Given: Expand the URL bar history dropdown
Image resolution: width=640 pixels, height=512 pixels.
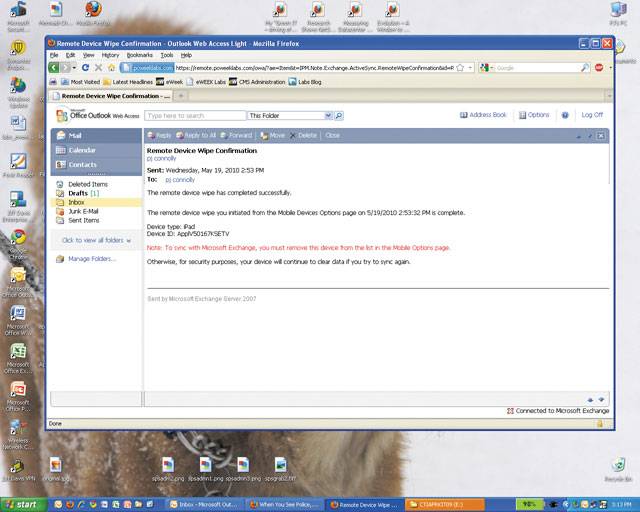Looking at the screenshot, I should pyautogui.click(x=470, y=68).
